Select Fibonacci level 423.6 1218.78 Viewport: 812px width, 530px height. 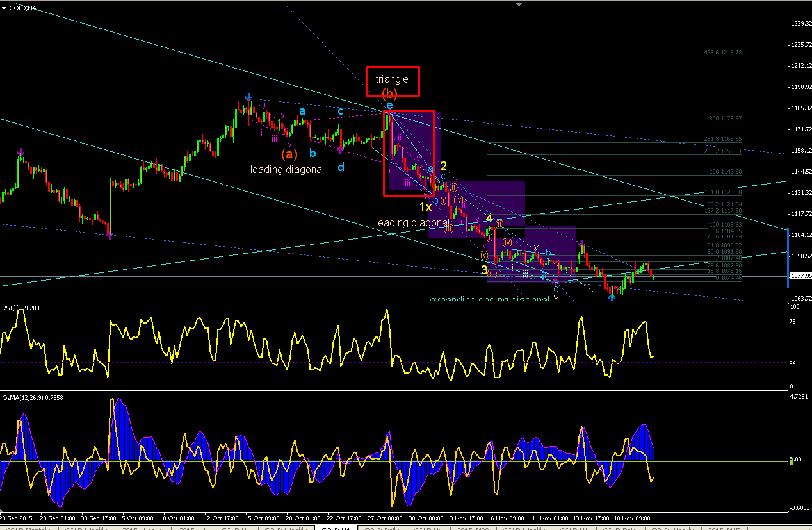coord(723,53)
